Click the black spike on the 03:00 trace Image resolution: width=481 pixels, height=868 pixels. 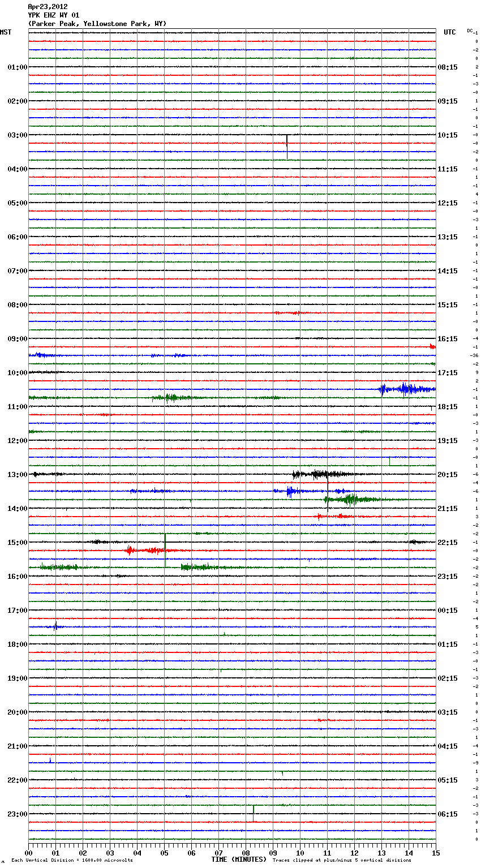tap(287, 146)
